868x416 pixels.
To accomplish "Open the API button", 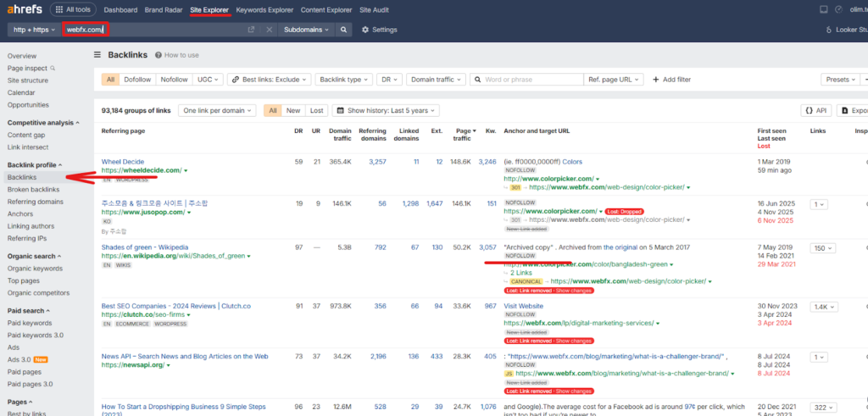I will [816, 110].
